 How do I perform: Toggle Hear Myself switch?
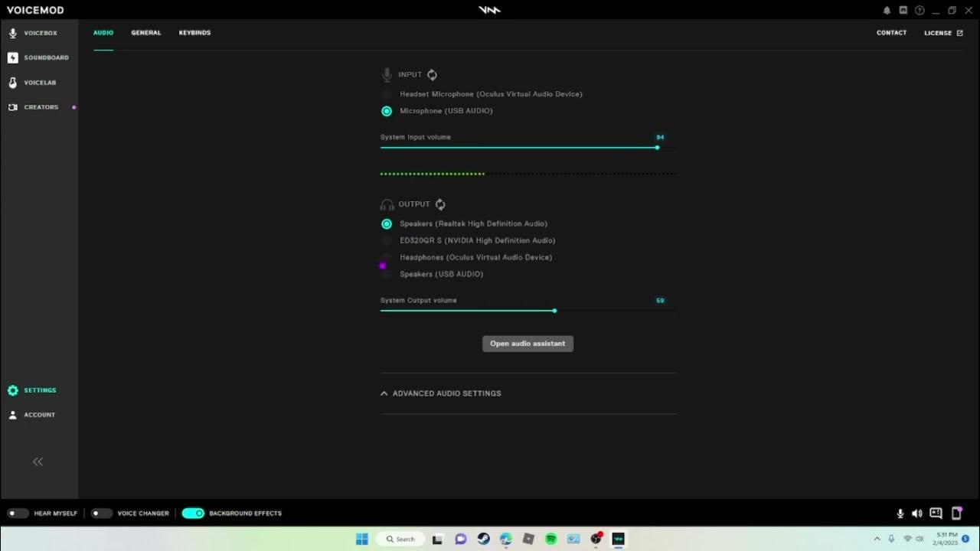18,514
